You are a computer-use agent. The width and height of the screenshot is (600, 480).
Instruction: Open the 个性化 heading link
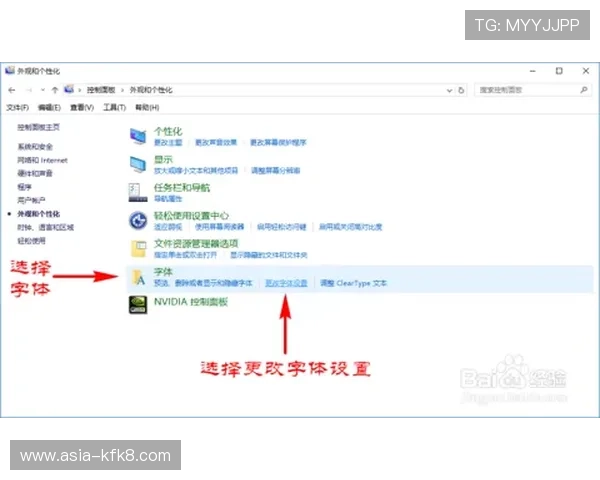tap(168, 132)
